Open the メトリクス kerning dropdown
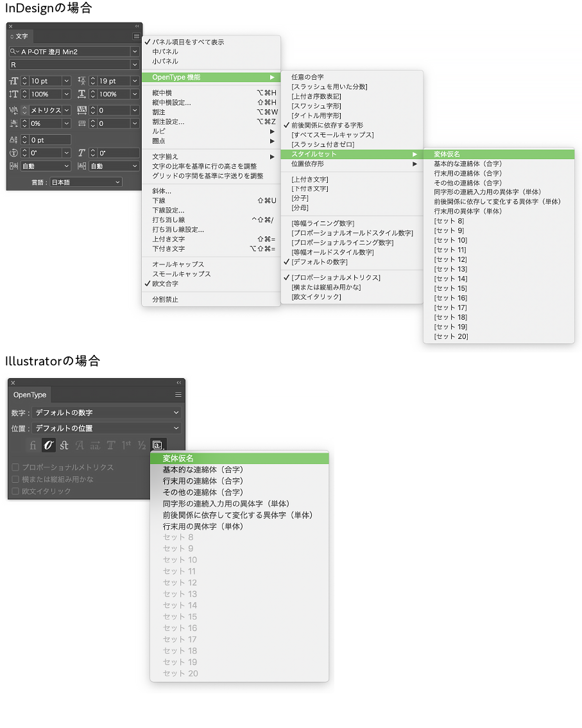 pyautogui.click(x=66, y=110)
